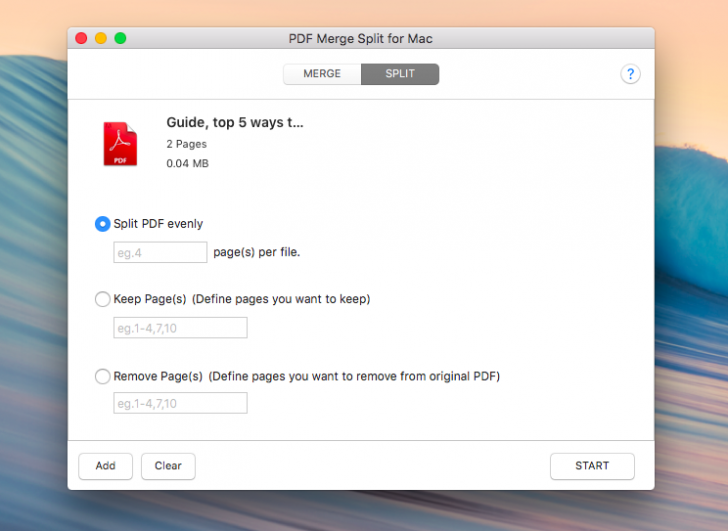Hit the START button
Viewport: 728px width, 531px height.
tap(592, 466)
